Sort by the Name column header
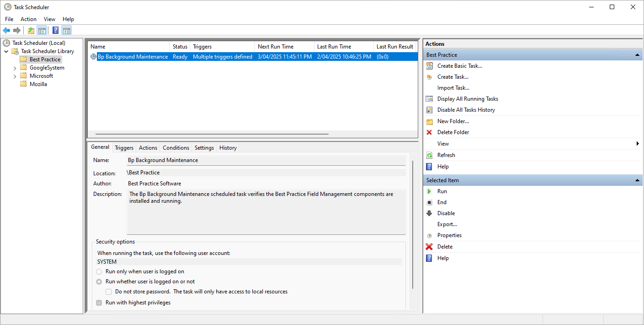The height and width of the screenshot is (325, 644). (129, 47)
